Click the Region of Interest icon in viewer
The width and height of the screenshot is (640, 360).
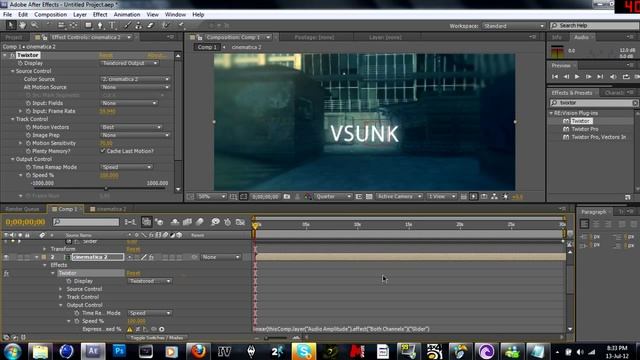[359, 197]
